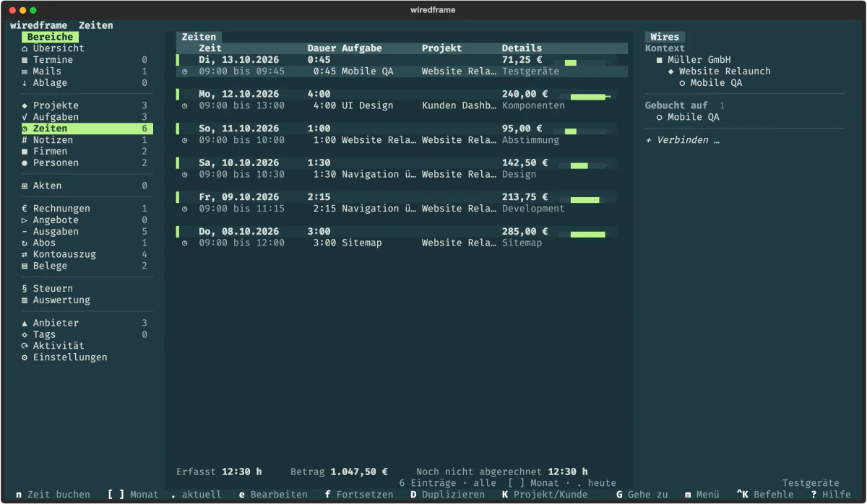Click the icon beside Aktivität
The height and width of the screenshot is (504, 867).
(x=25, y=346)
